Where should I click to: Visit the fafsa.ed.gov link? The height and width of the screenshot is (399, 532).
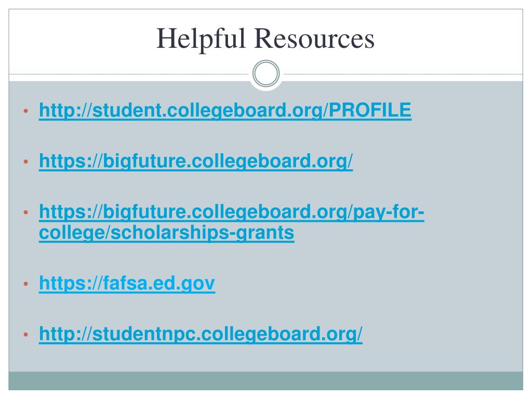coord(127,283)
